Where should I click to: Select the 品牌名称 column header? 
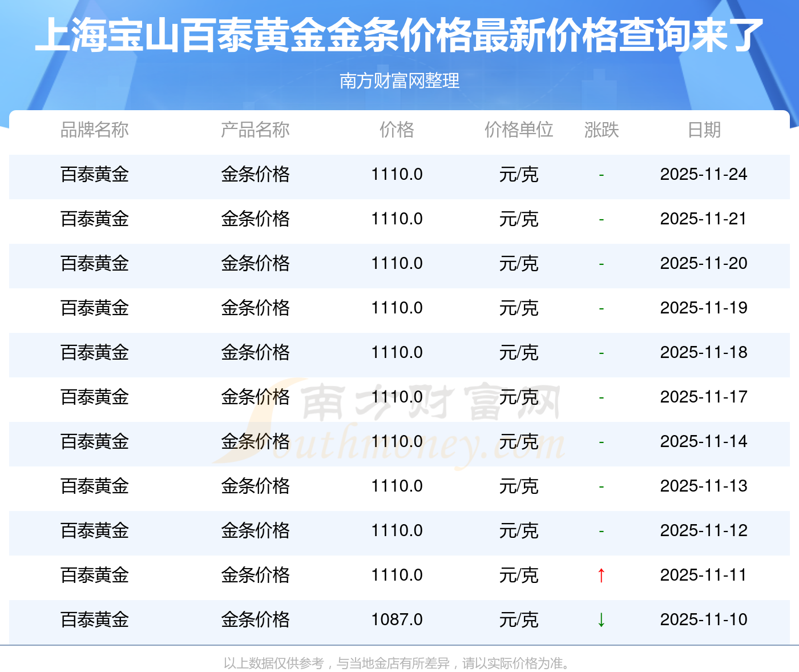coord(95,130)
